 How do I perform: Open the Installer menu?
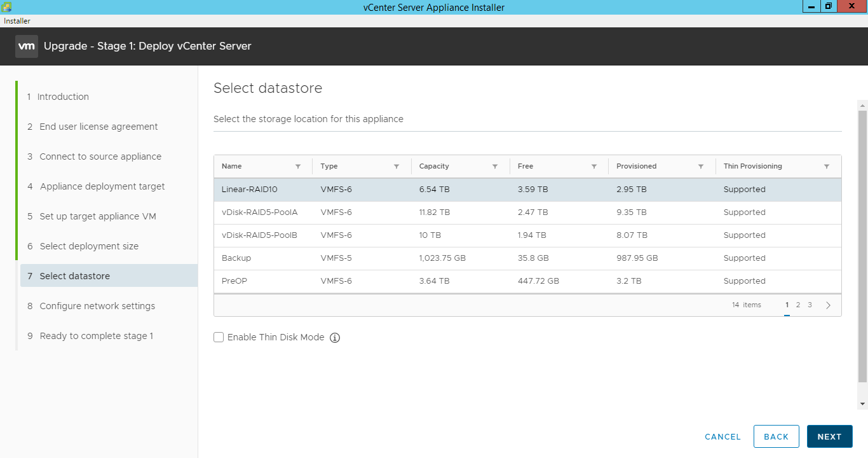17,20
